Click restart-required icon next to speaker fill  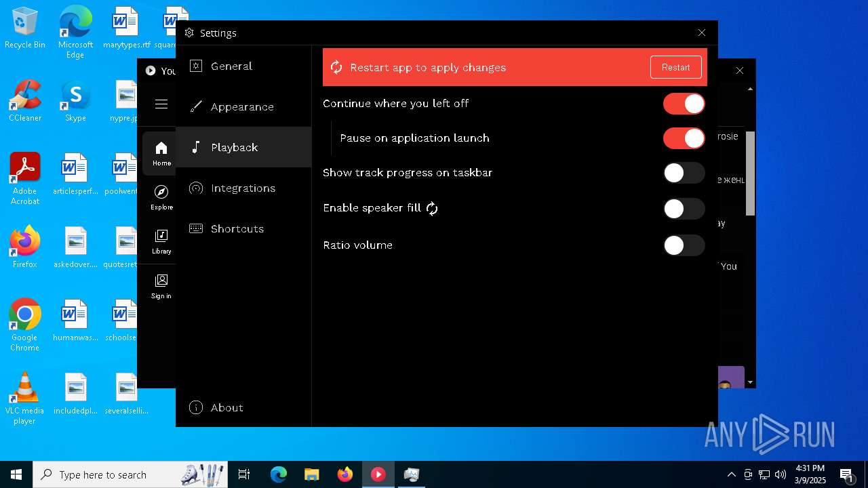click(432, 209)
